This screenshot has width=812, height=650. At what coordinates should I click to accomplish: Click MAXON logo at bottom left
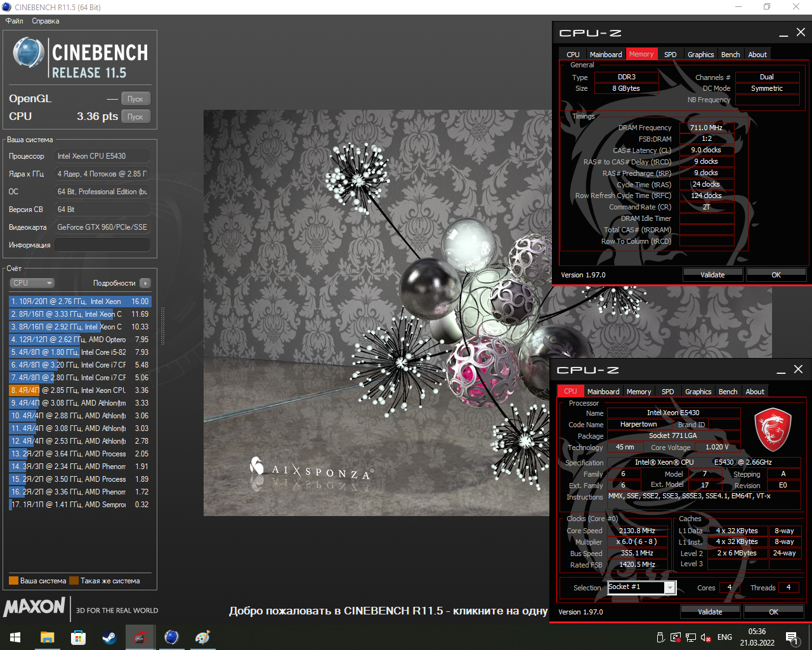pos(34,607)
